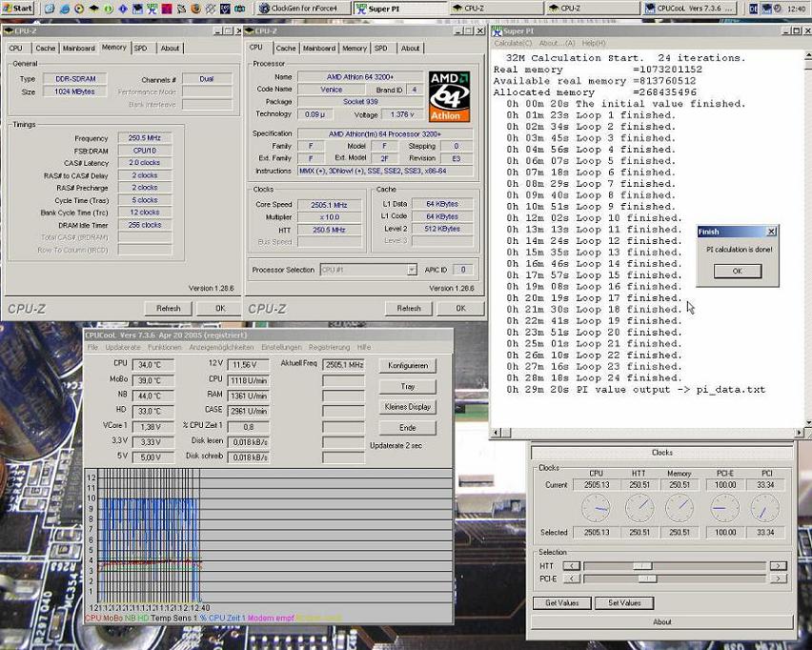Click Refresh in the CPU-Z memory window
This screenshot has height=650, width=812.
click(x=169, y=308)
